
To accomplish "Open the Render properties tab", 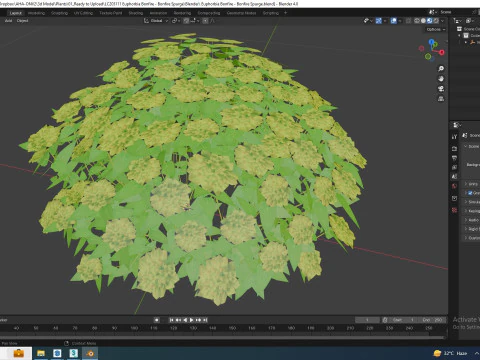I will [x=454, y=148].
